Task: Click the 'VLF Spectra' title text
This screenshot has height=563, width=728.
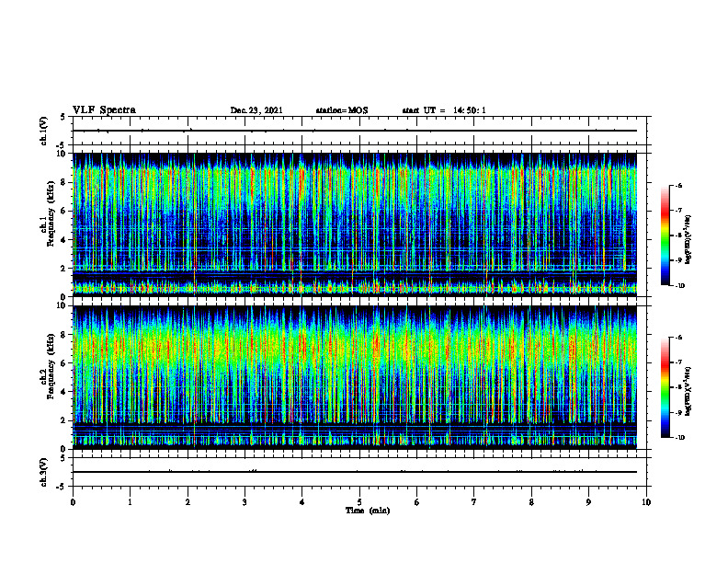Action: pyautogui.click(x=104, y=110)
